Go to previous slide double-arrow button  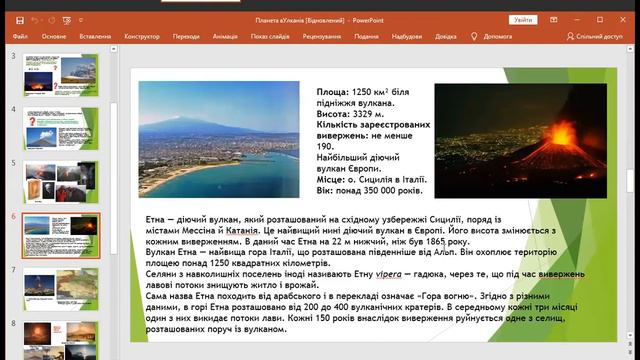630,344
